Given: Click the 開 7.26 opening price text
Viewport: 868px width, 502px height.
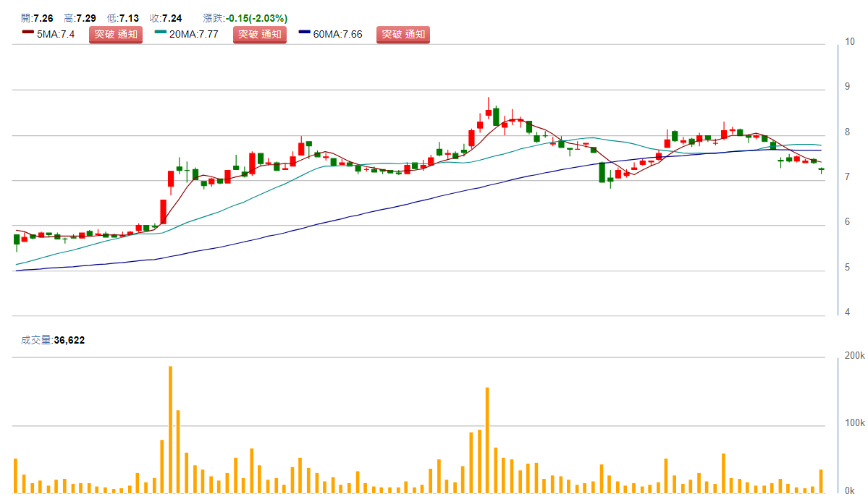Looking at the screenshot, I should point(37,18).
